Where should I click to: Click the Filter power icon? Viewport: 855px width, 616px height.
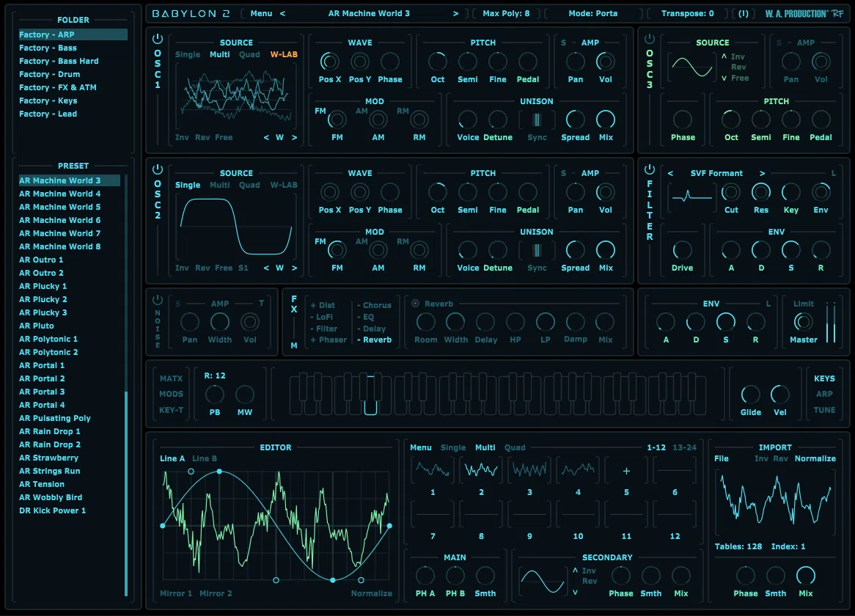650,169
